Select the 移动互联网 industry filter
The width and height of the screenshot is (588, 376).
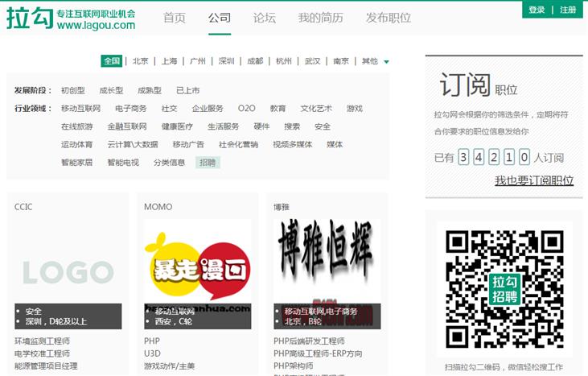point(81,109)
